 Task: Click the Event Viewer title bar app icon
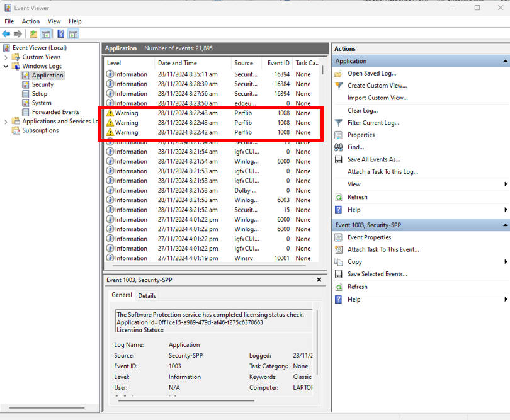coord(8,8)
